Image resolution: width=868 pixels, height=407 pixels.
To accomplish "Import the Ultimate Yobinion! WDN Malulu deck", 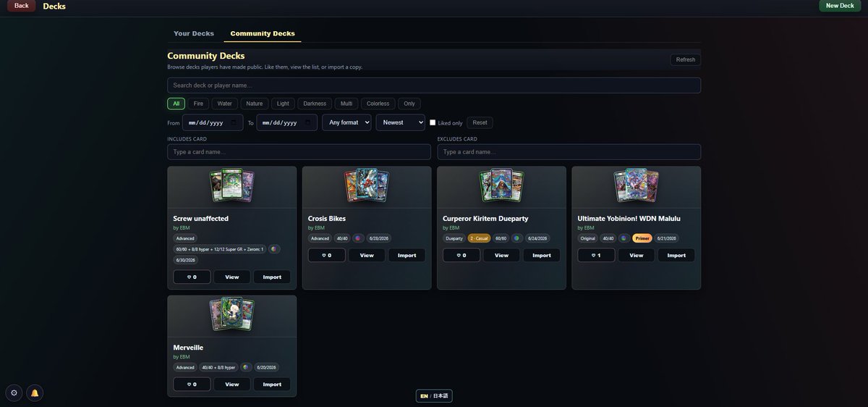I will pyautogui.click(x=676, y=255).
